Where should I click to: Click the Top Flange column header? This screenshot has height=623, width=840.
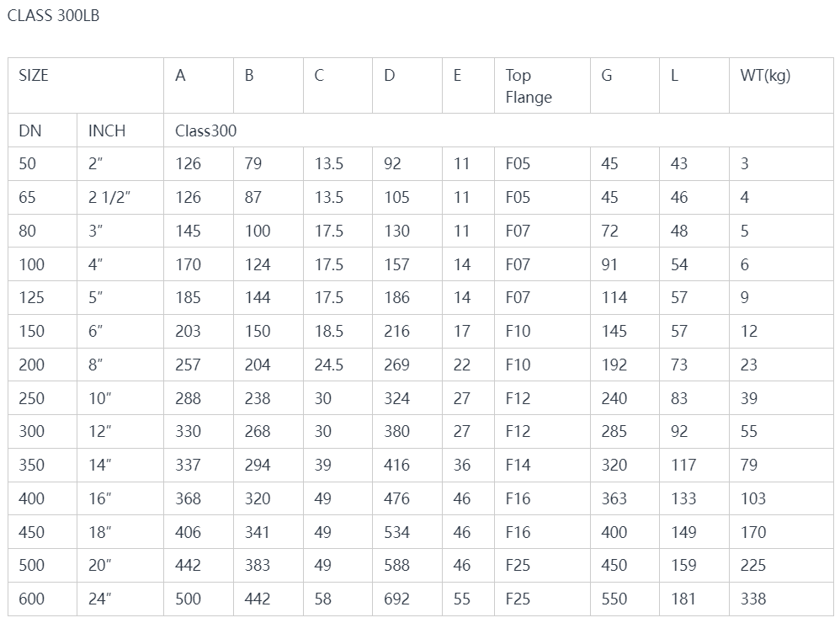point(542,85)
